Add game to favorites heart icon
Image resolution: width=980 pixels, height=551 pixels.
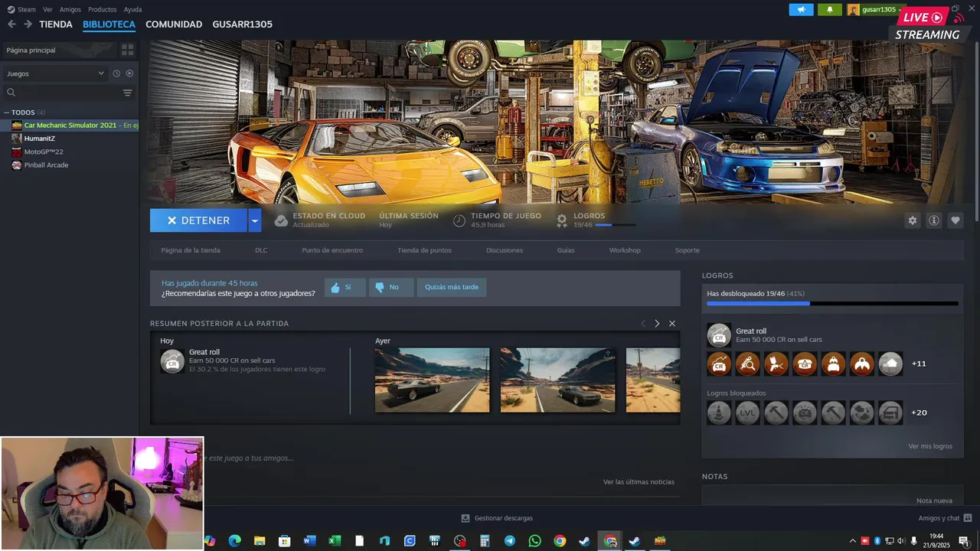[955, 220]
